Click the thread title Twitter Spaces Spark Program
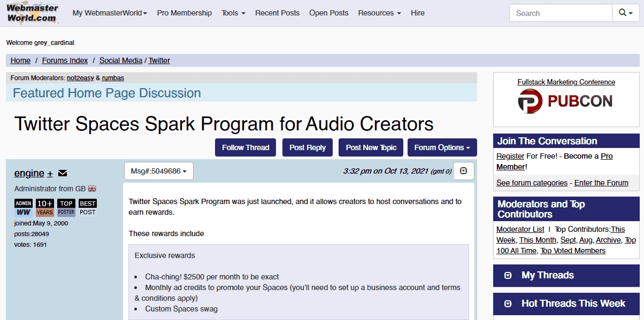Screen dimensions: 644x320 pyautogui.click(x=224, y=124)
